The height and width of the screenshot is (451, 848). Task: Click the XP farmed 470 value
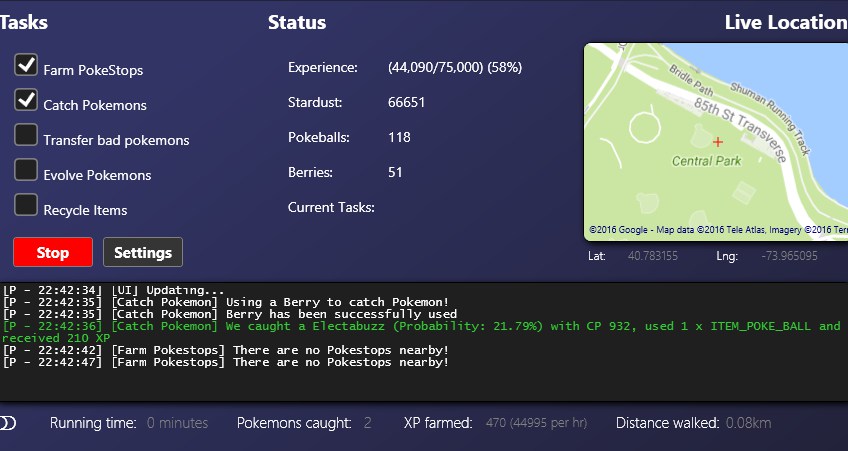point(536,423)
